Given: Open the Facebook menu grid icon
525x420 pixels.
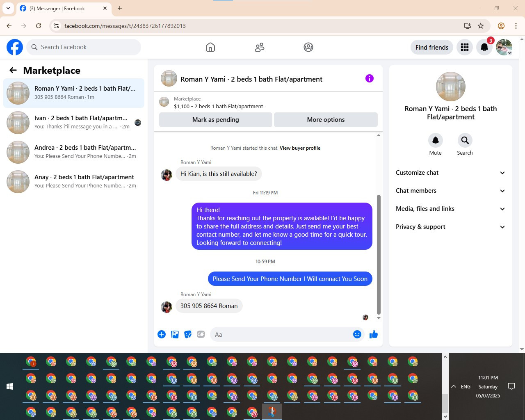Looking at the screenshot, I should (x=465, y=47).
